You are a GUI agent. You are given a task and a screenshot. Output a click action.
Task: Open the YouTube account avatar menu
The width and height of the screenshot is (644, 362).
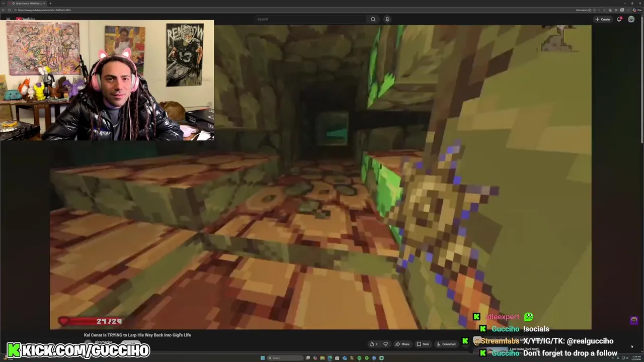pos(631,19)
